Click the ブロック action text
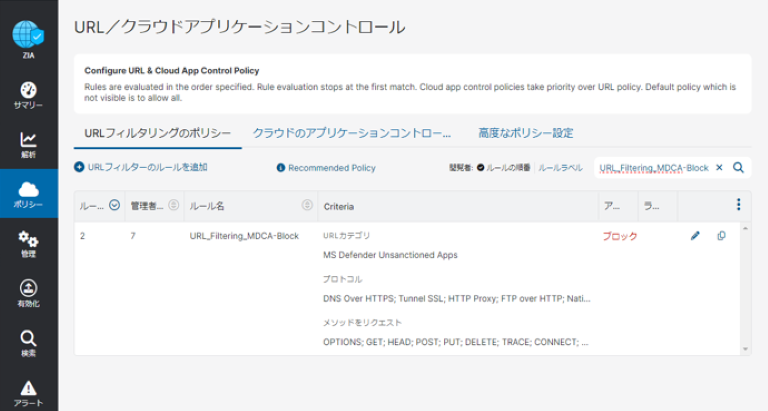Viewport: 768px width, 411px height. pyautogui.click(x=620, y=236)
